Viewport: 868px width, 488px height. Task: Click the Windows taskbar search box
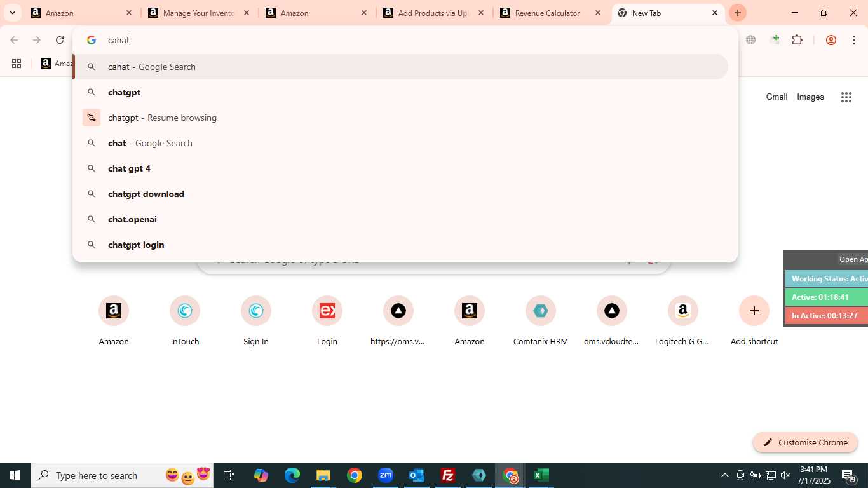(123, 475)
